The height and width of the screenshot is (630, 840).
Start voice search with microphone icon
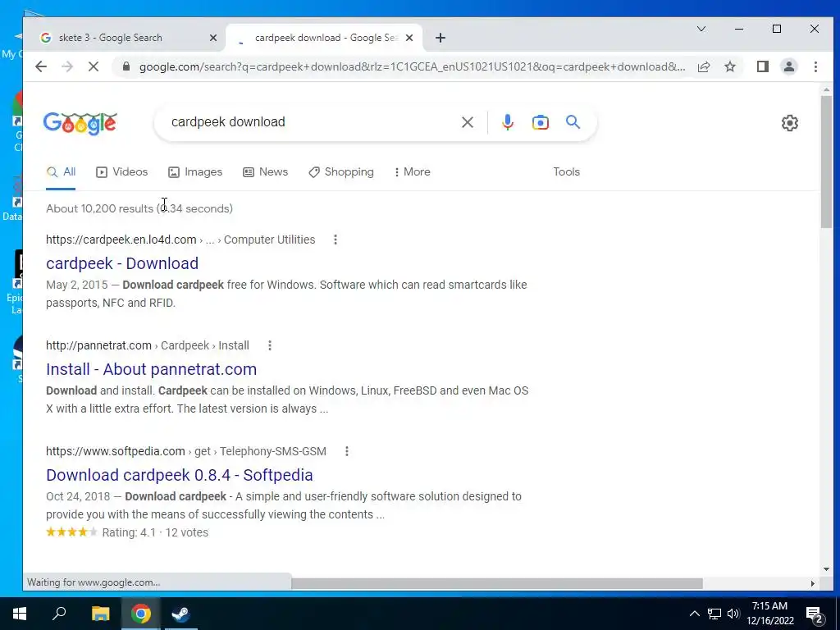pos(507,122)
